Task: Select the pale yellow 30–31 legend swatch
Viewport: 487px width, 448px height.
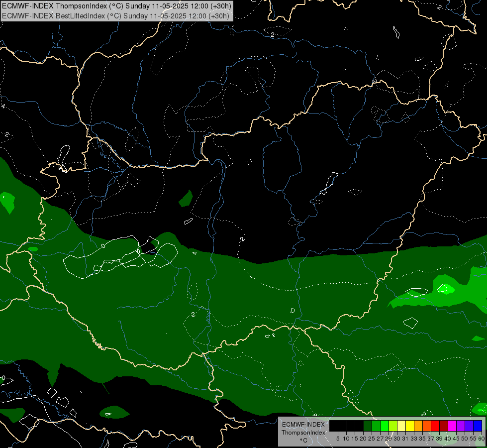Action: [x=401, y=426]
